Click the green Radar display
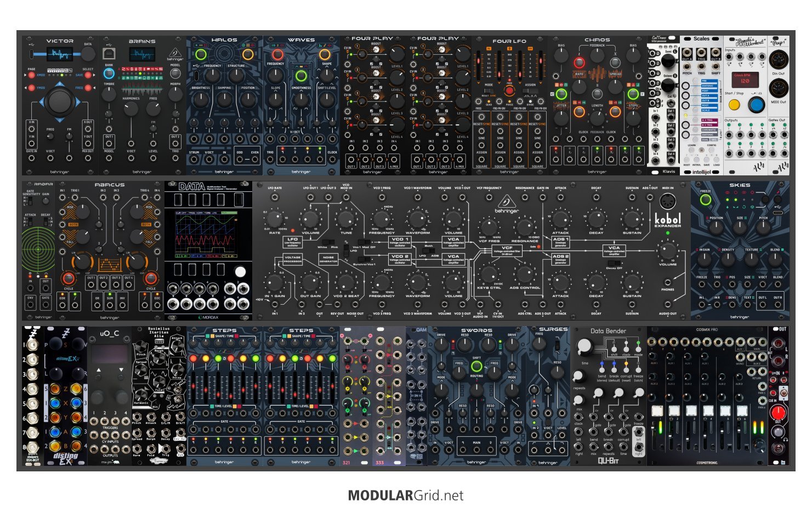This screenshot has width=812, height=507. (x=38, y=250)
